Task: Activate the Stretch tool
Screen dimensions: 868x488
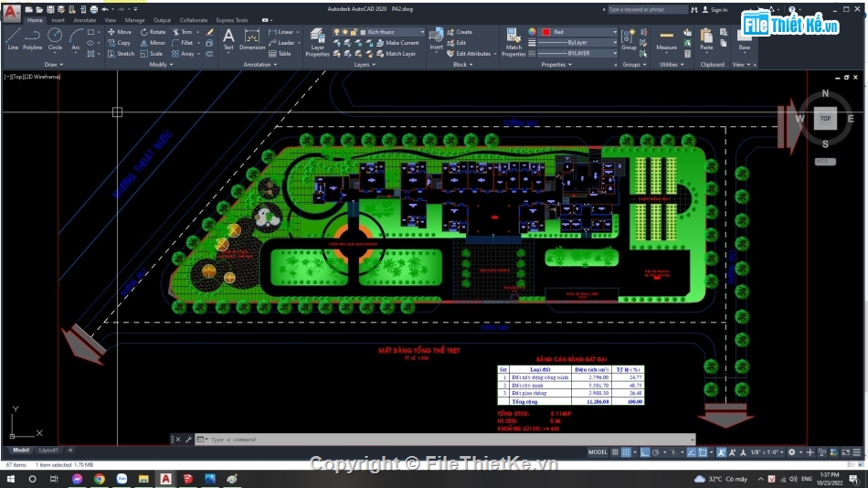Action: 121,54
